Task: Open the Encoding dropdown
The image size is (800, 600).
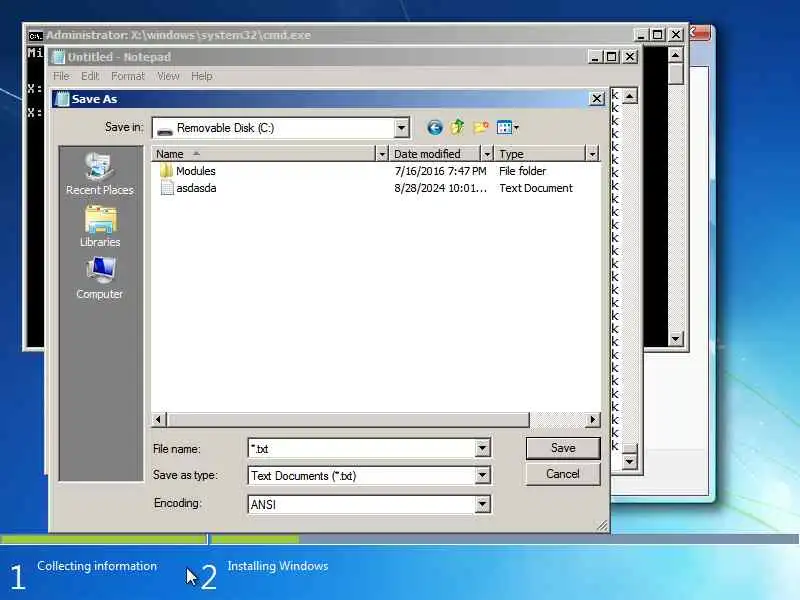Action: pyautogui.click(x=482, y=504)
